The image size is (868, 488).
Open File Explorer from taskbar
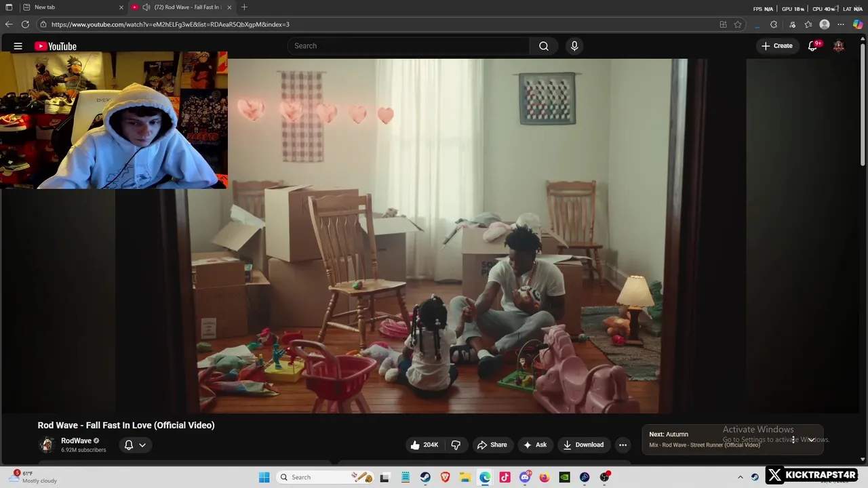(x=465, y=477)
